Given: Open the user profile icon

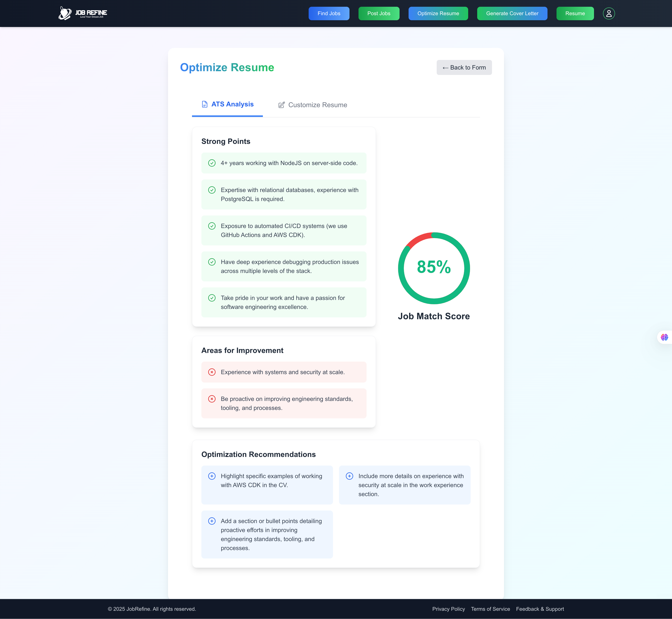Looking at the screenshot, I should click(609, 13).
